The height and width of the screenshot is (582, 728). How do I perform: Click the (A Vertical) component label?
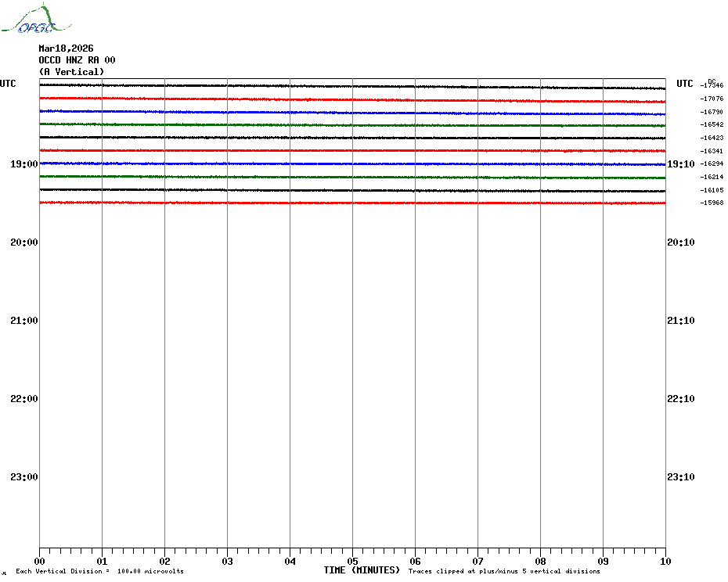[71, 72]
